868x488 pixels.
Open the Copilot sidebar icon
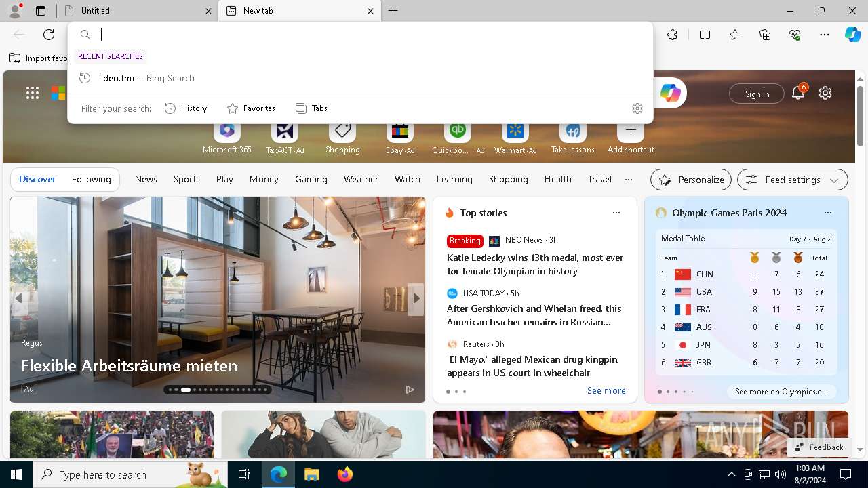[x=852, y=35]
